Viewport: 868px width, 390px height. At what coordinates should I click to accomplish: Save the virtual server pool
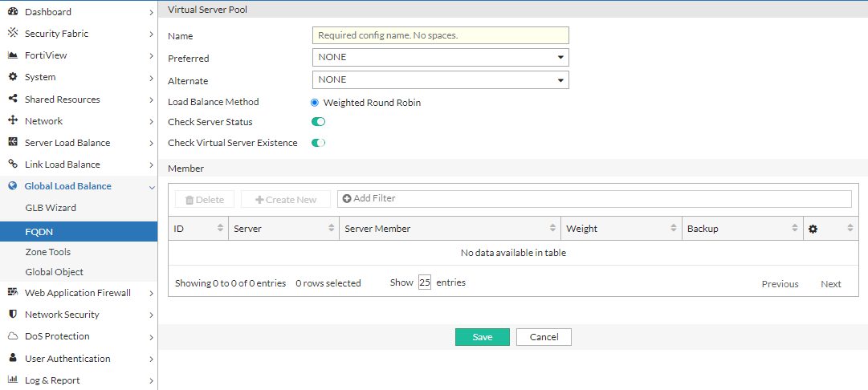482,337
